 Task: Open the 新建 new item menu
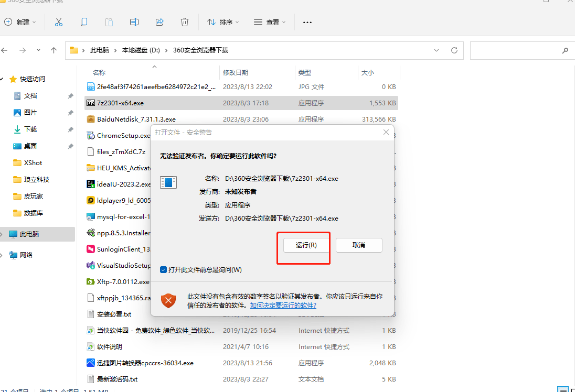click(x=20, y=22)
